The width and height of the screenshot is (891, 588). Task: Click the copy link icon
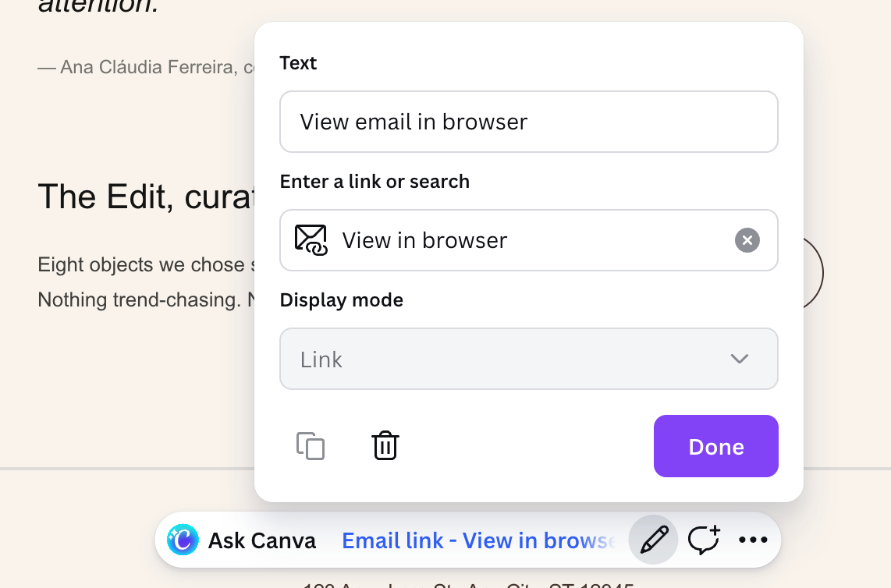[x=311, y=446]
